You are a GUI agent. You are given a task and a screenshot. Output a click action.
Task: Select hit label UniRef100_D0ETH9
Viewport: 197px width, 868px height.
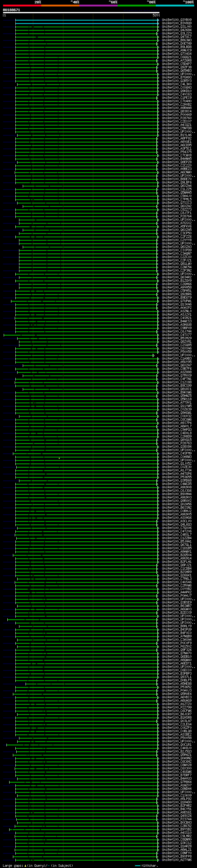pos(177,43)
